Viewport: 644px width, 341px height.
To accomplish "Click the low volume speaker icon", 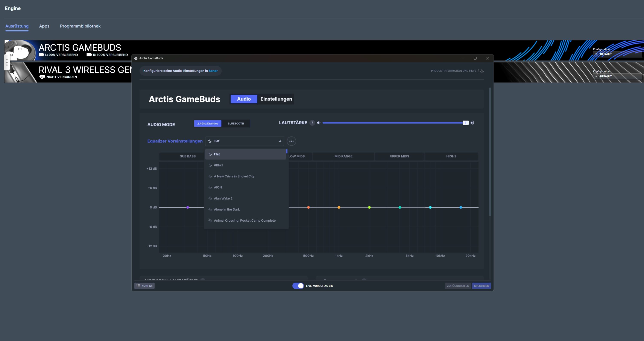I will pyautogui.click(x=319, y=123).
